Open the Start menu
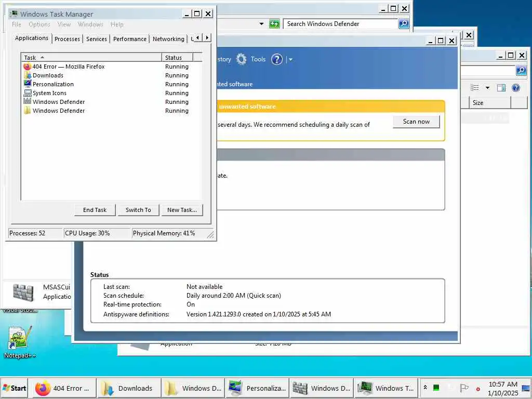 tap(14, 388)
